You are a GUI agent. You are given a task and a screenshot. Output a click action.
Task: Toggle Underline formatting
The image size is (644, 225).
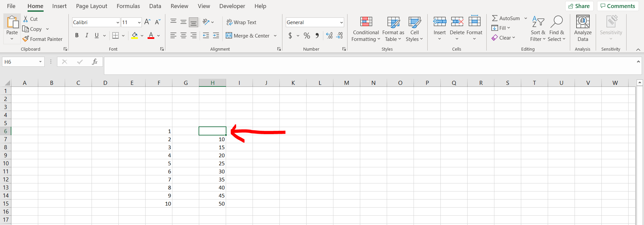97,35
